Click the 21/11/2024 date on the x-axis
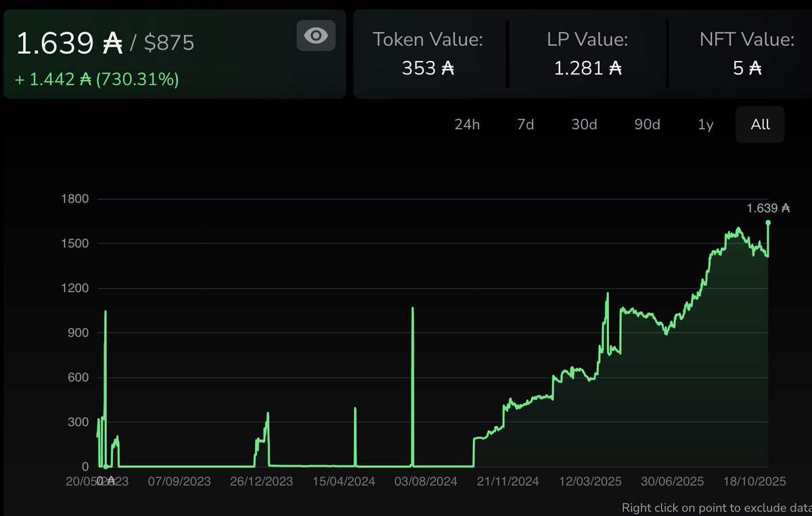The height and width of the screenshot is (516, 812). [507, 482]
